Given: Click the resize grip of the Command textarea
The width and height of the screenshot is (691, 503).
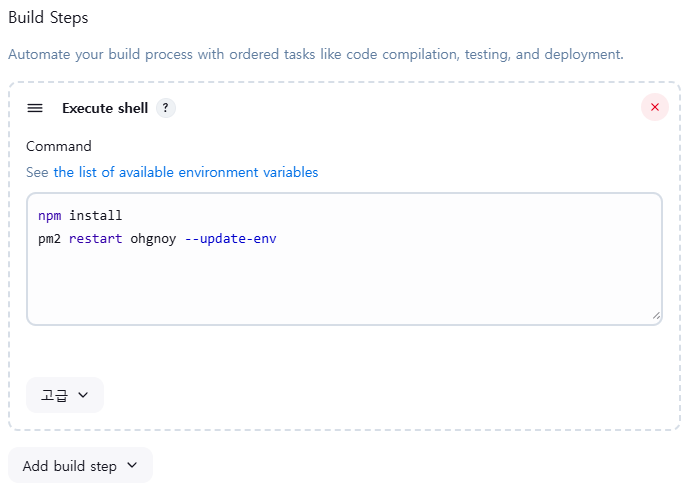Looking at the screenshot, I should pyautogui.click(x=656, y=315).
